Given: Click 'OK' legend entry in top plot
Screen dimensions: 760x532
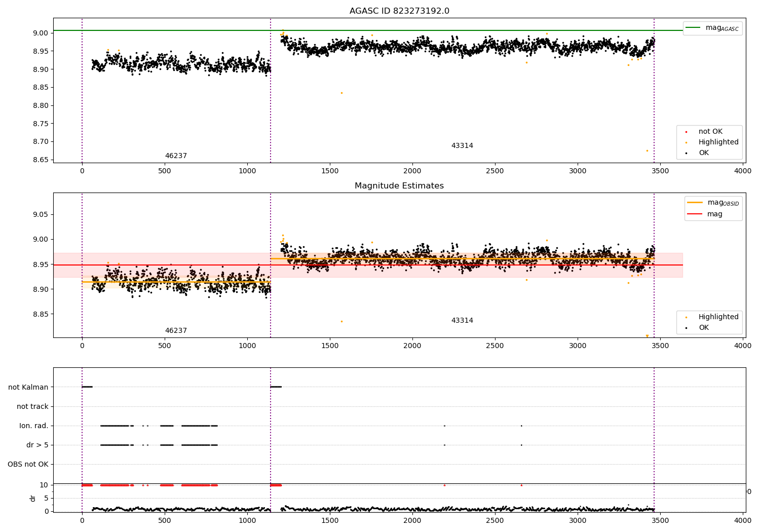Looking at the screenshot, I should pos(697,153).
